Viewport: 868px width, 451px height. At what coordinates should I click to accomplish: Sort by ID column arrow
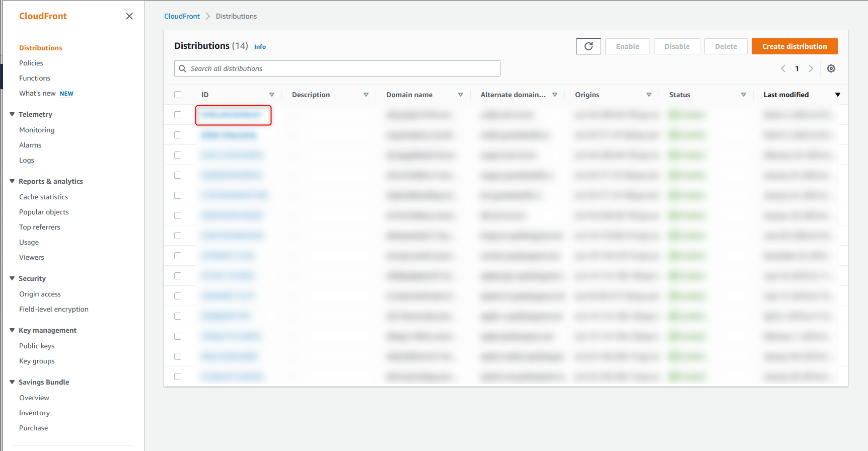coord(272,95)
